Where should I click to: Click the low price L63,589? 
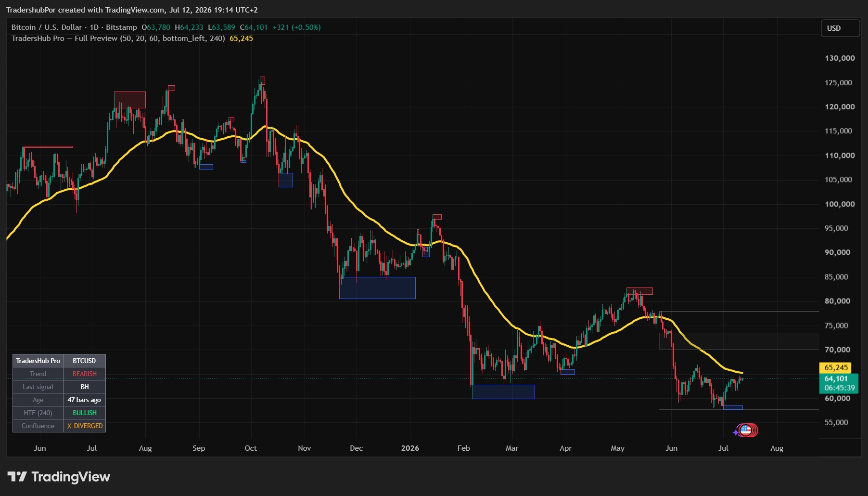222,27
